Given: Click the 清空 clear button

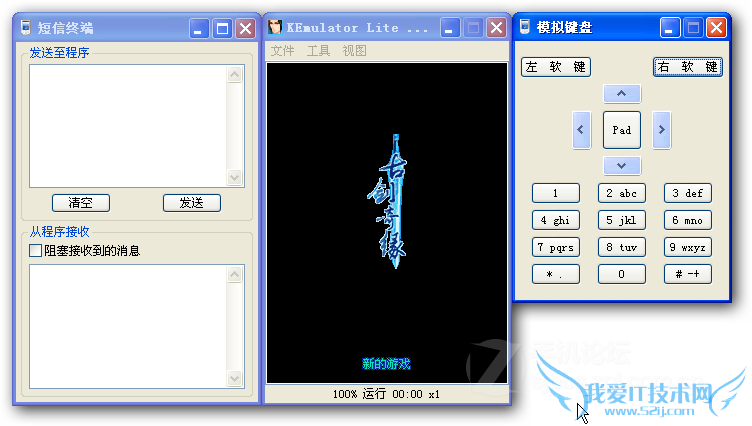Looking at the screenshot, I should (81, 203).
